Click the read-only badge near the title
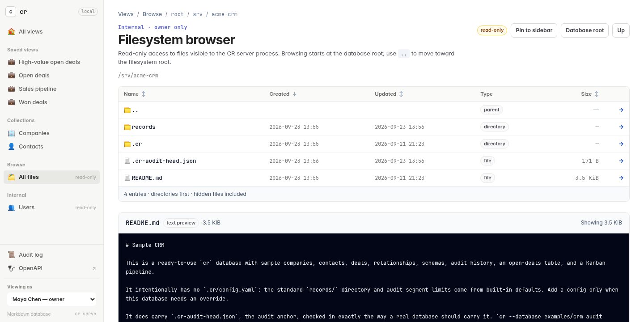The height and width of the screenshot is (322, 644). pos(492,30)
